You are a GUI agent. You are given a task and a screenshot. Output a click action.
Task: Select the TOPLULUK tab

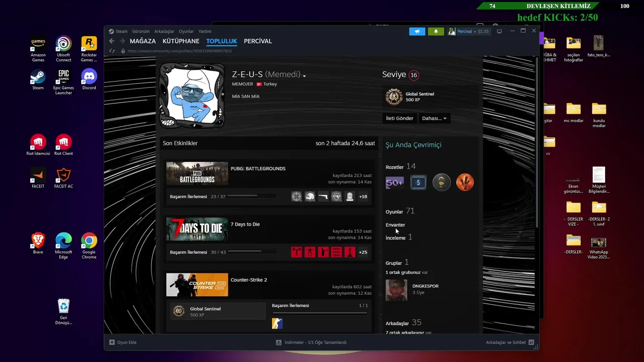click(221, 41)
